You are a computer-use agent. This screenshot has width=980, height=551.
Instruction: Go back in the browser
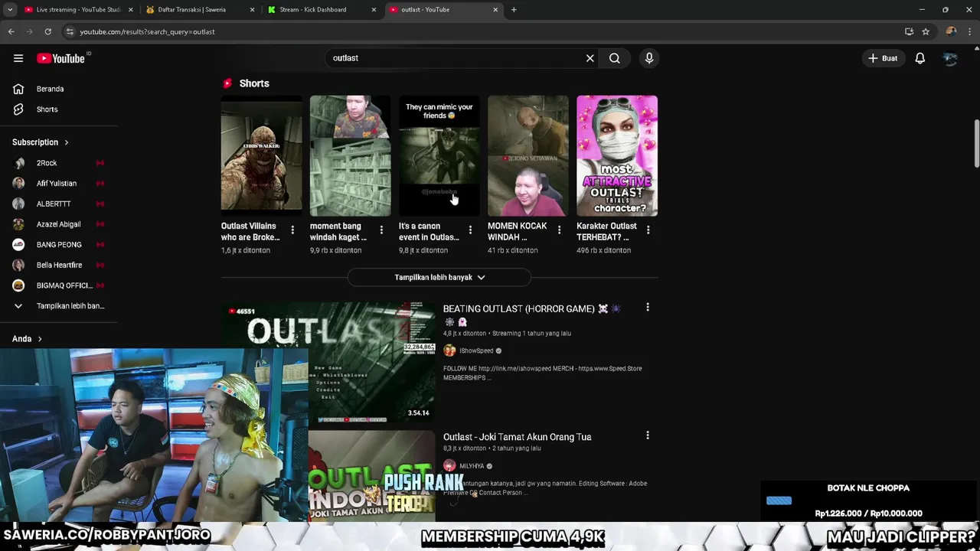point(11,31)
